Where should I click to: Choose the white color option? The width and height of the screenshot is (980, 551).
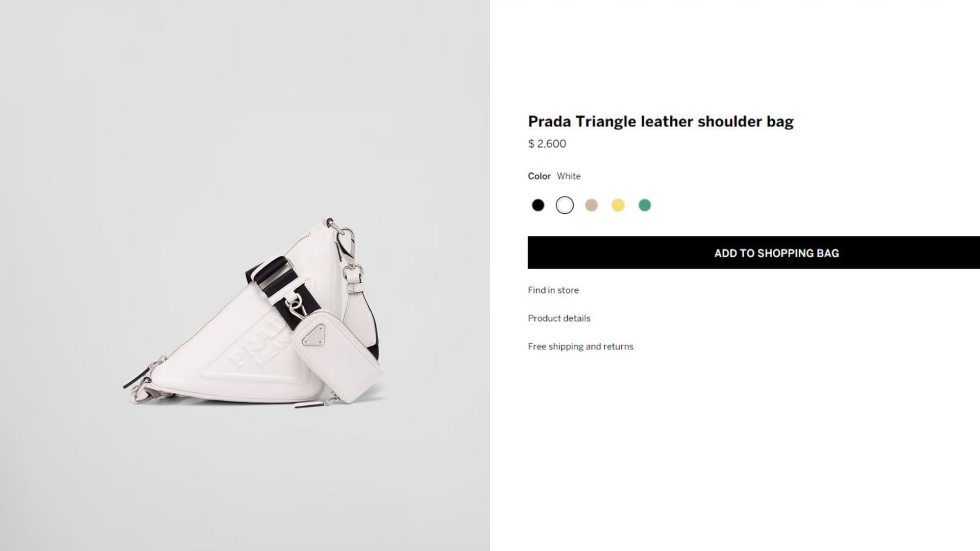coord(565,205)
